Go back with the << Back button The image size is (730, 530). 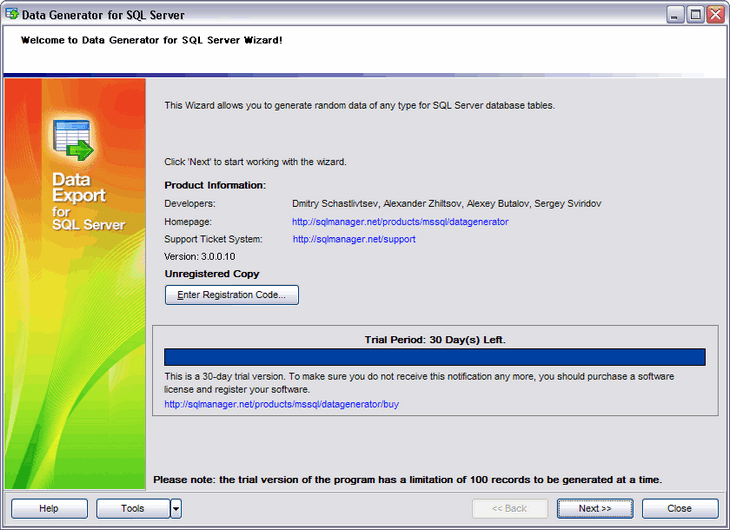pyautogui.click(x=510, y=508)
